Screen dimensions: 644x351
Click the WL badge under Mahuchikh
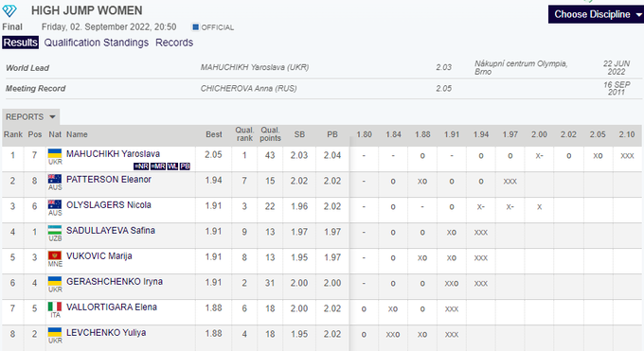[x=172, y=167]
